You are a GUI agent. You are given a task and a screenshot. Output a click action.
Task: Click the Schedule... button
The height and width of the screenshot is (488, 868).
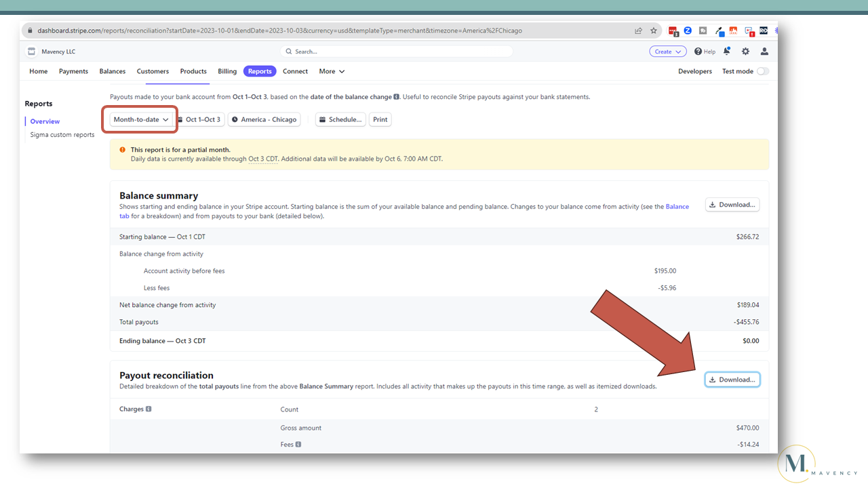pyautogui.click(x=340, y=119)
